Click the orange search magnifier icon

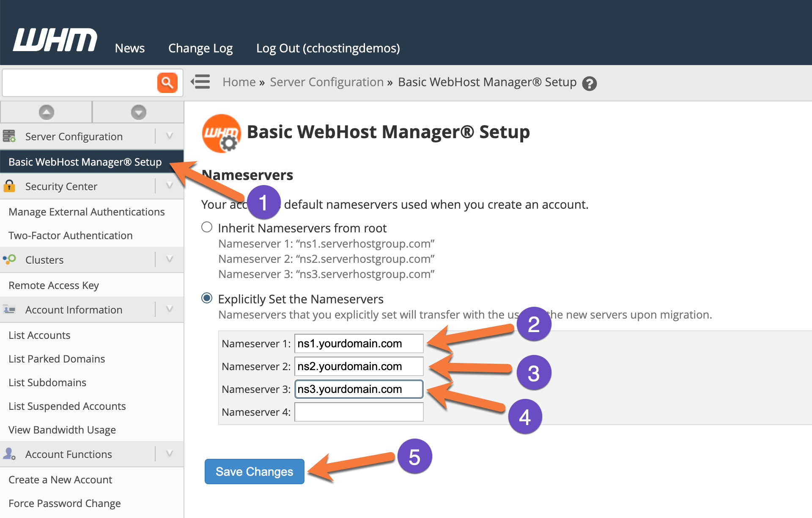tap(167, 82)
